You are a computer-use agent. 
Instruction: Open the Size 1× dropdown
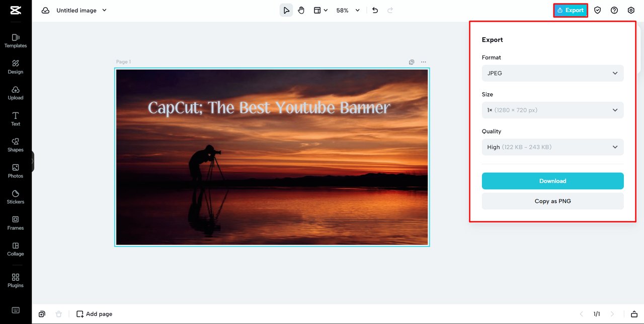coord(552,110)
